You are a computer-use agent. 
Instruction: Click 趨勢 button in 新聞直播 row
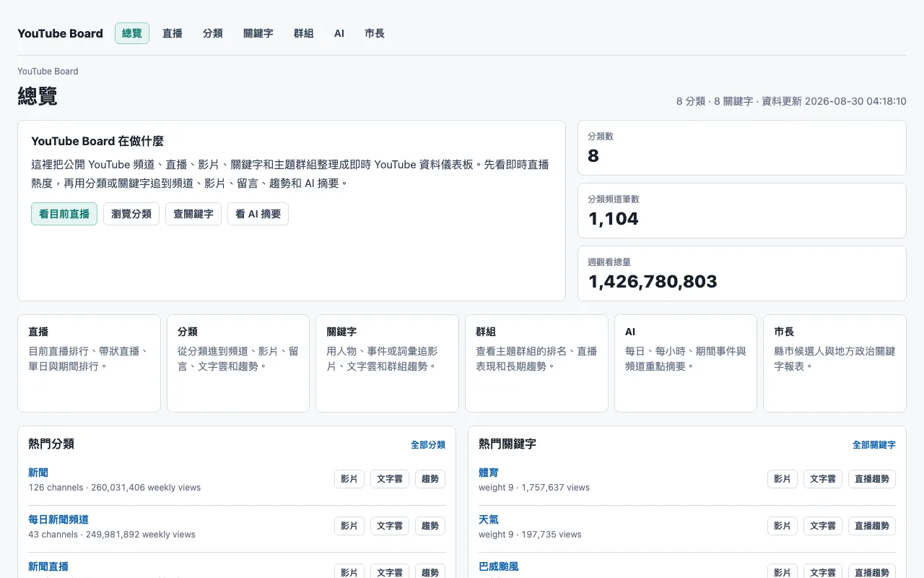pos(430,572)
